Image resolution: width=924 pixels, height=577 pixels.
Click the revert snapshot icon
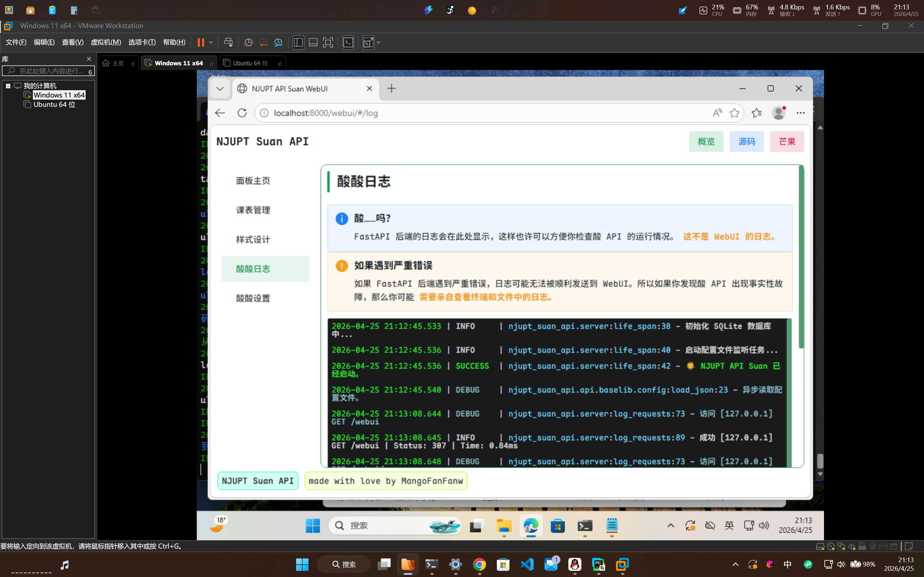(264, 42)
